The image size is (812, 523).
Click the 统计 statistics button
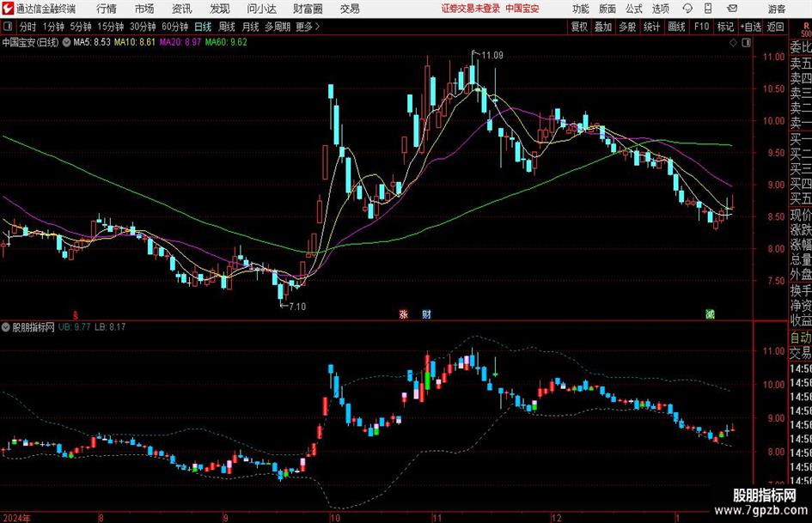tap(652, 27)
